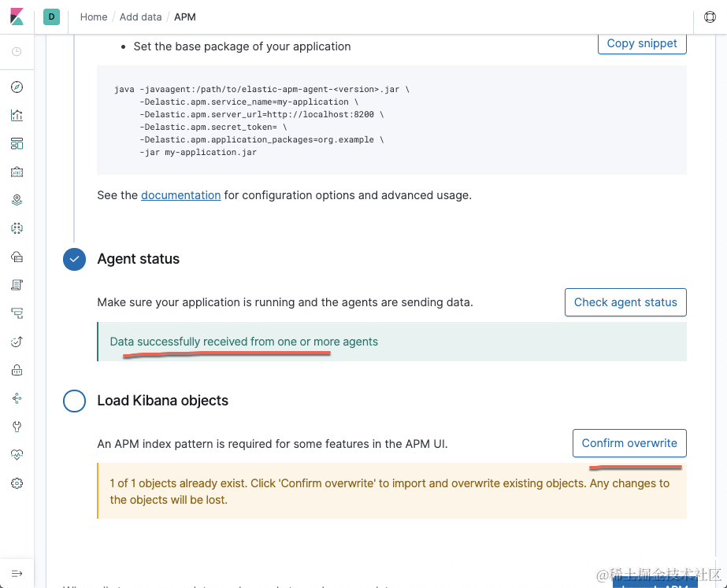Open Stack Monitoring heartbeat icon
The height and width of the screenshot is (588, 727).
(17, 455)
